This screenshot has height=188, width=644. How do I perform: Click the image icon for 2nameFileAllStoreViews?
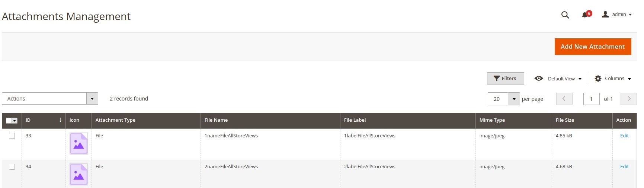[79, 174]
